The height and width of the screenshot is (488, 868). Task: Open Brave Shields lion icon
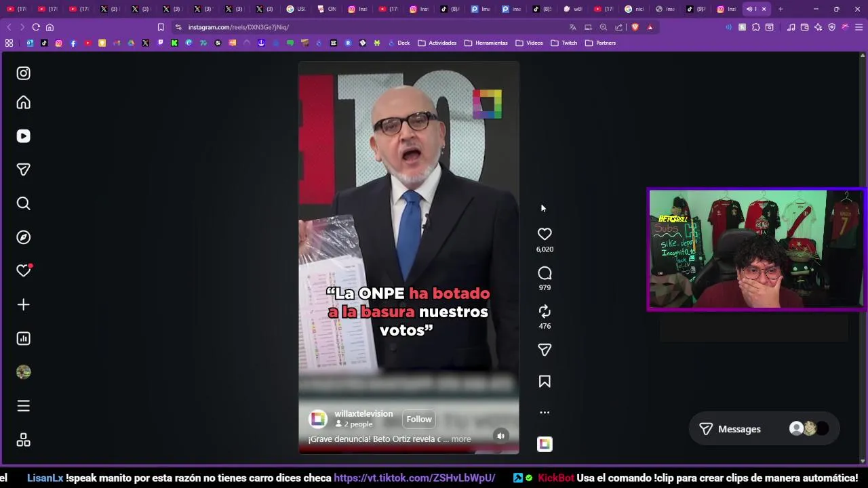pos(635,27)
